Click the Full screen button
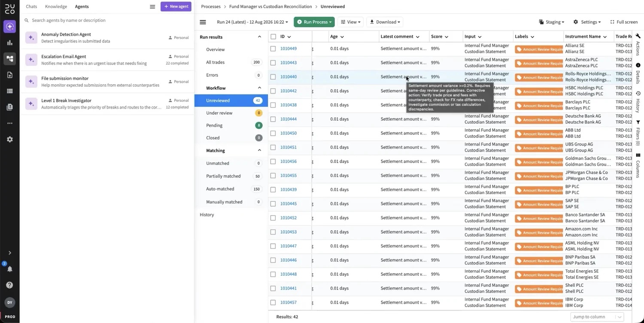This screenshot has width=644, height=323. (x=624, y=22)
